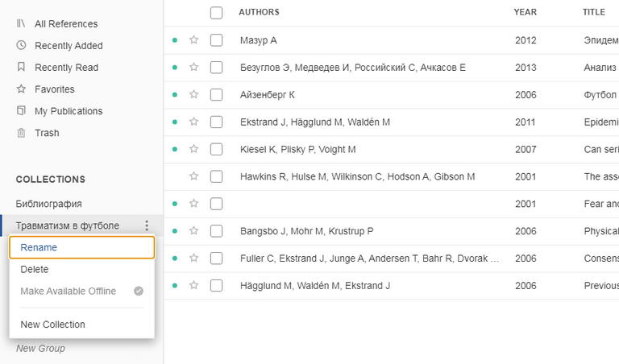The image size is (619, 364).
Task: Click unread green dot on Мазур А row
Action: [x=174, y=39]
